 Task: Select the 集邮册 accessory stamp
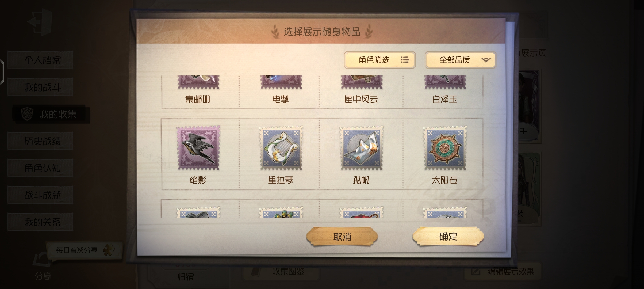click(198, 82)
